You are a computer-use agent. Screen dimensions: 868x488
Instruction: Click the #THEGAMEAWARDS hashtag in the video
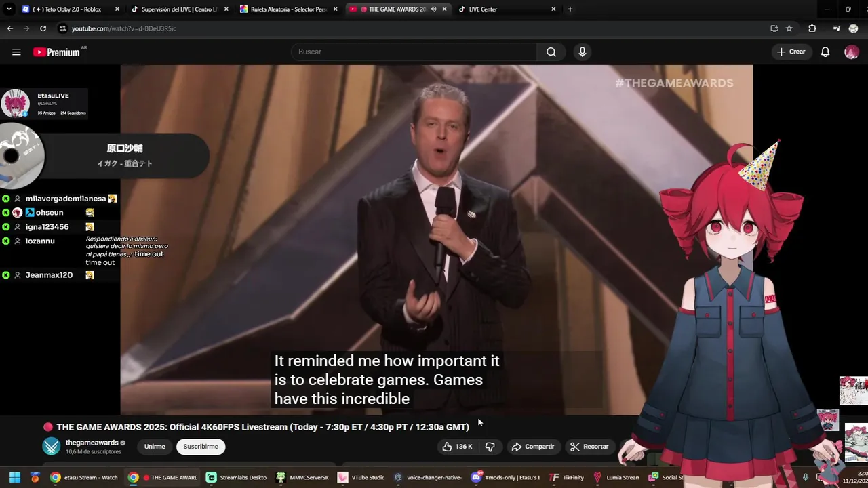(x=674, y=83)
